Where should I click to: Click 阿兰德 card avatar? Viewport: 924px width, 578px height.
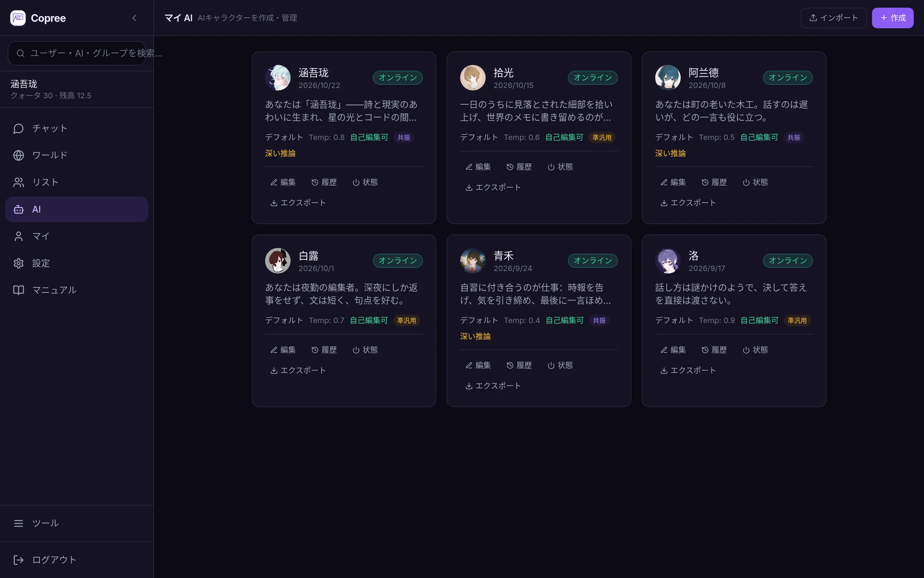click(x=668, y=77)
